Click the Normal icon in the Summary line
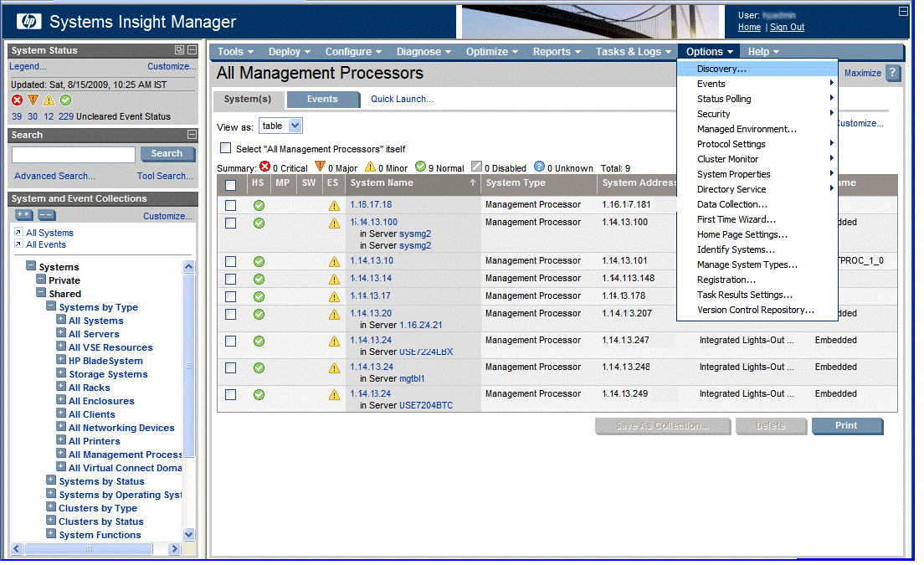Screen dimensions: 924x565 pyautogui.click(x=420, y=167)
